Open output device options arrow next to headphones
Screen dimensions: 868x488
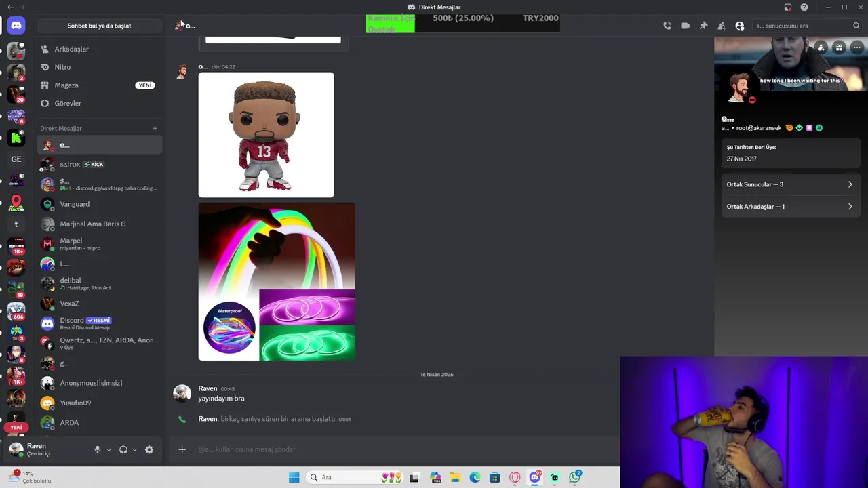coord(134,449)
